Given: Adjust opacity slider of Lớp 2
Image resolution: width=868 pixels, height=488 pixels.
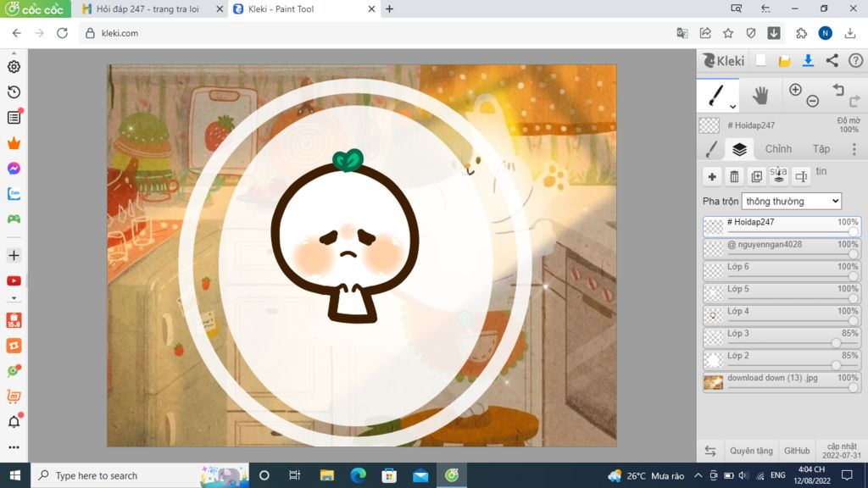Looking at the screenshot, I should coord(836,366).
